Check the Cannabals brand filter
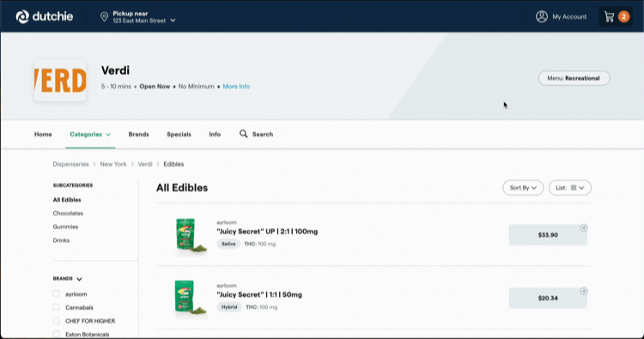Screen dimensions: 644x339 (x=57, y=307)
